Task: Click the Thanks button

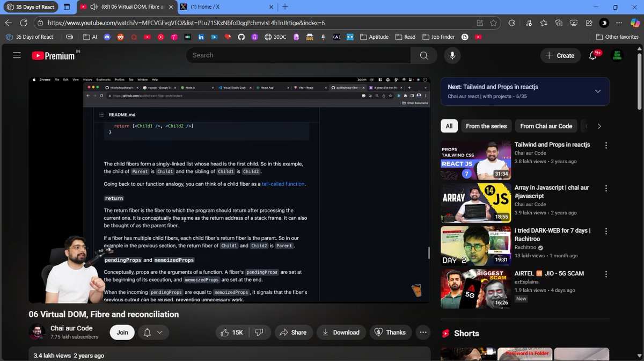Action: pos(391,333)
